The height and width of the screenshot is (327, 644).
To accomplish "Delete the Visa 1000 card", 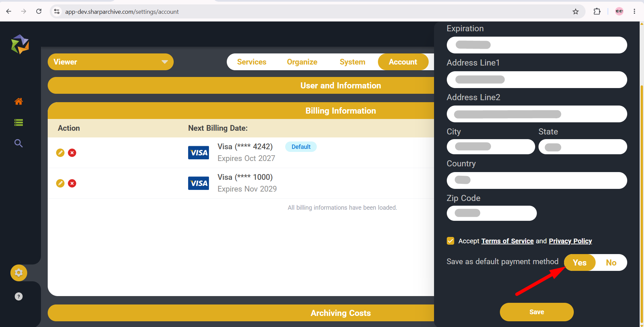I will coord(72,183).
